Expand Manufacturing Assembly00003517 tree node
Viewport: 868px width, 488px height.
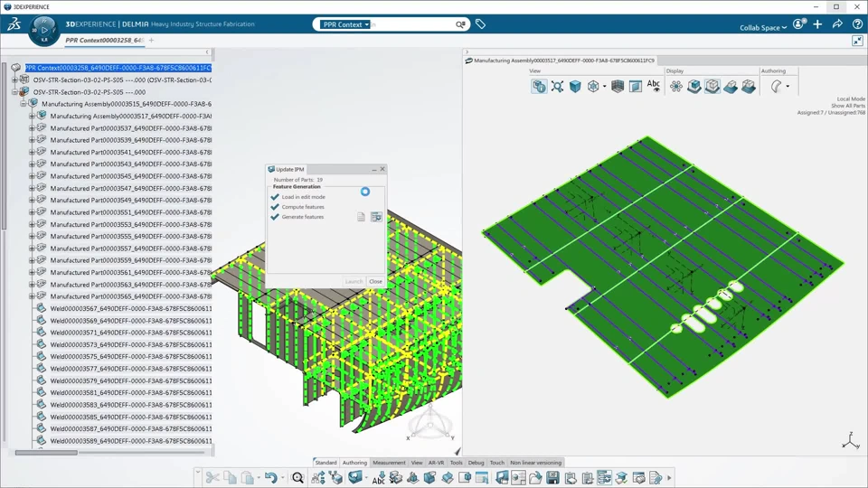(32, 117)
